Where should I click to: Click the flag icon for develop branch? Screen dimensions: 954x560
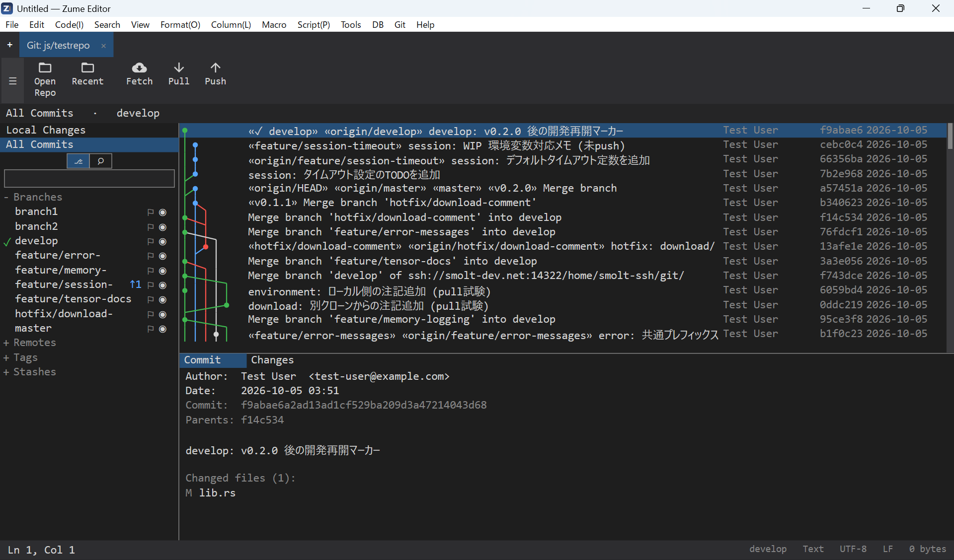point(151,241)
